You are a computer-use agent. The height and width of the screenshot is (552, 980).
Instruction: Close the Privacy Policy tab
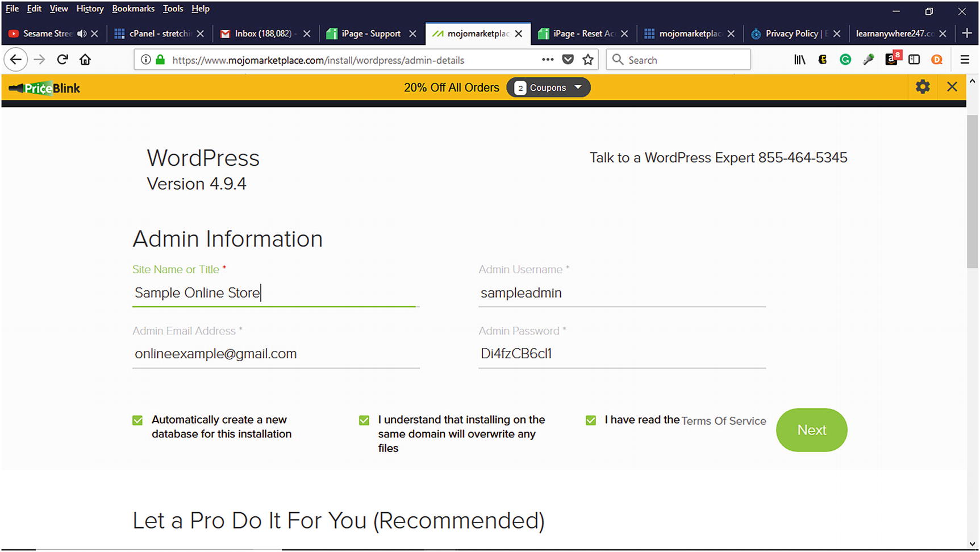(x=837, y=34)
